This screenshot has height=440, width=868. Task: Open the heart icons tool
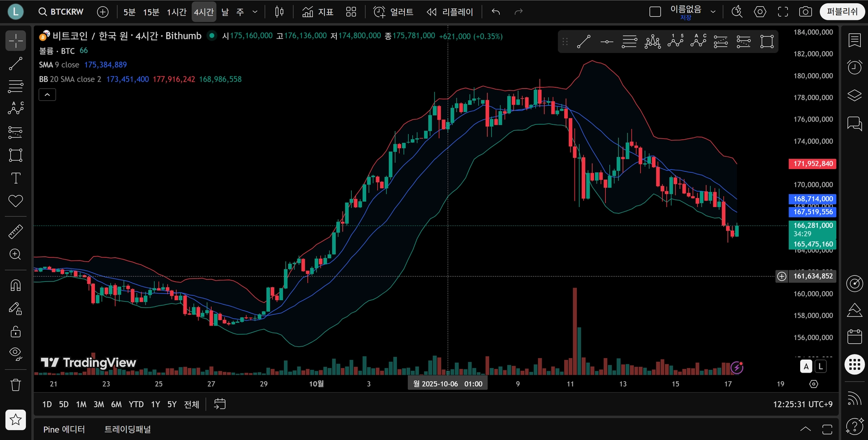click(x=15, y=201)
